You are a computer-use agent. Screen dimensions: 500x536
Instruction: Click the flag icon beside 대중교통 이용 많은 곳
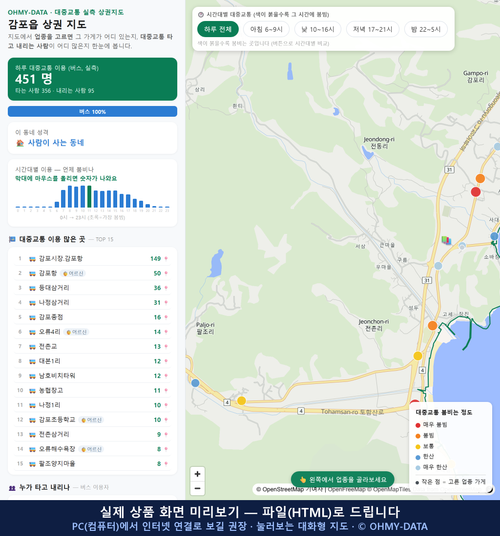tap(12, 239)
